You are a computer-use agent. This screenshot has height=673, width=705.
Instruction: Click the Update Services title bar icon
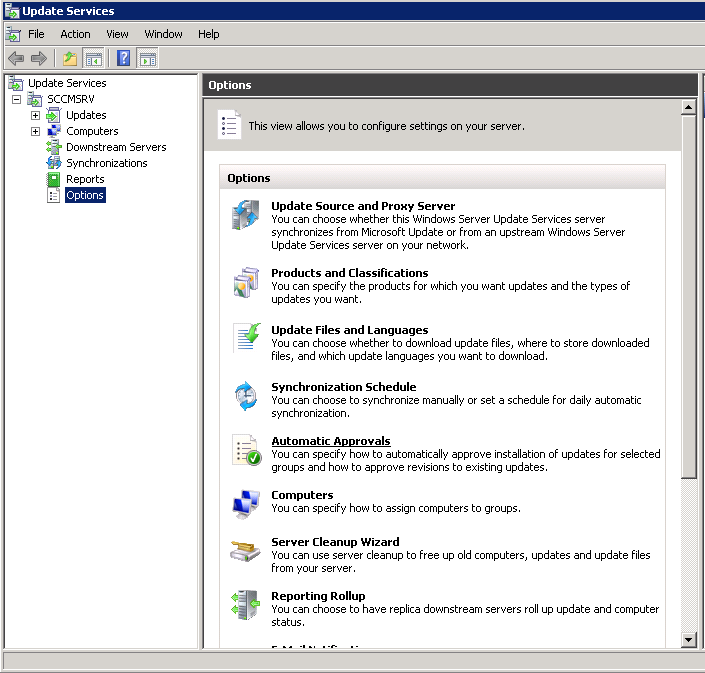coord(12,11)
